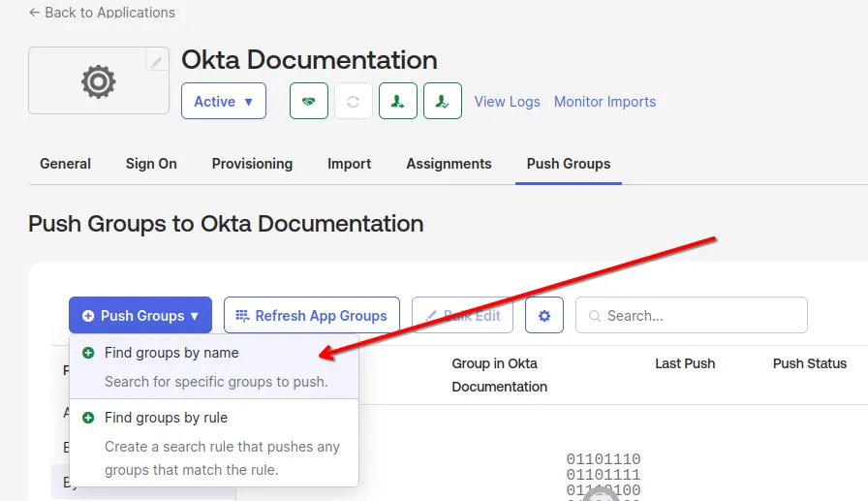Image resolution: width=868 pixels, height=501 pixels.
Task: Click the pencil edit logo icon
Action: click(x=157, y=60)
